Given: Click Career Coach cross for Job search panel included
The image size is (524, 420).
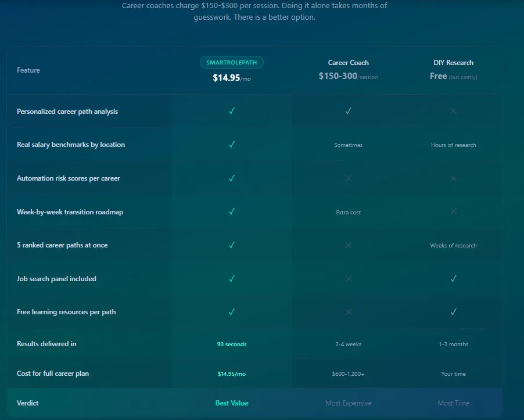Looking at the screenshot, I should pyautogui.click(x=348, y=279).
